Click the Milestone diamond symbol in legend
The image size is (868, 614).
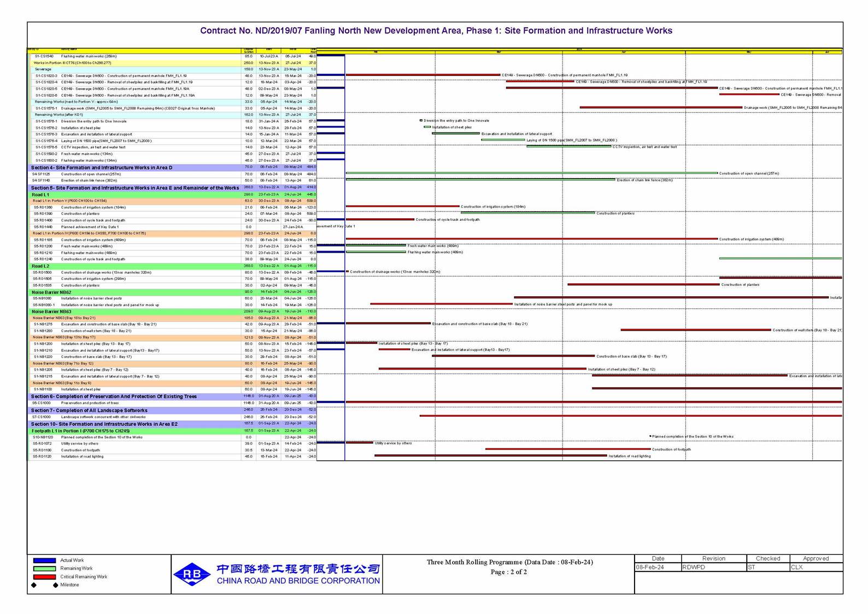34,585
